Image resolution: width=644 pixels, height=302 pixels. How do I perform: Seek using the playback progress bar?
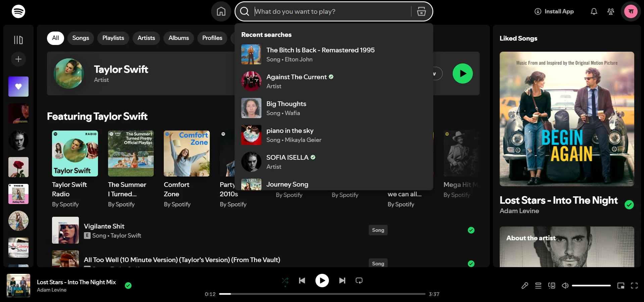point(322,294)
